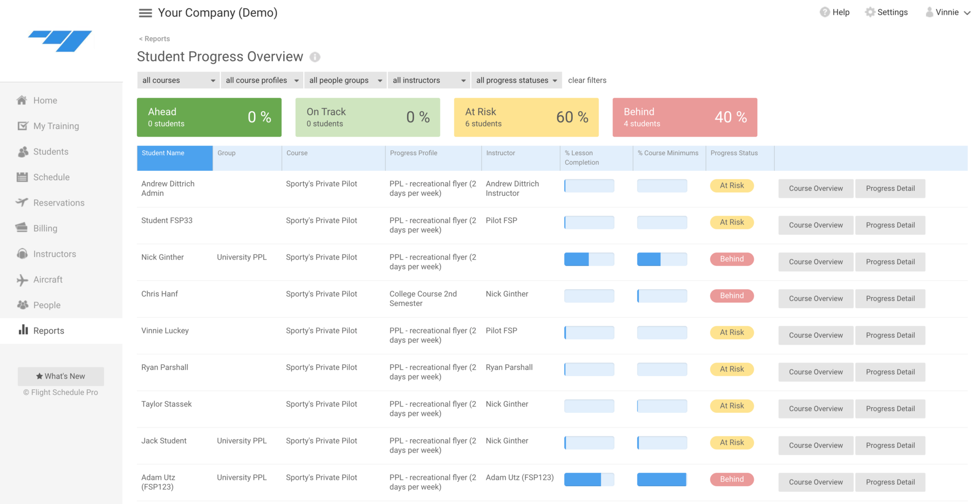Click clear filters link

point(587,80)
